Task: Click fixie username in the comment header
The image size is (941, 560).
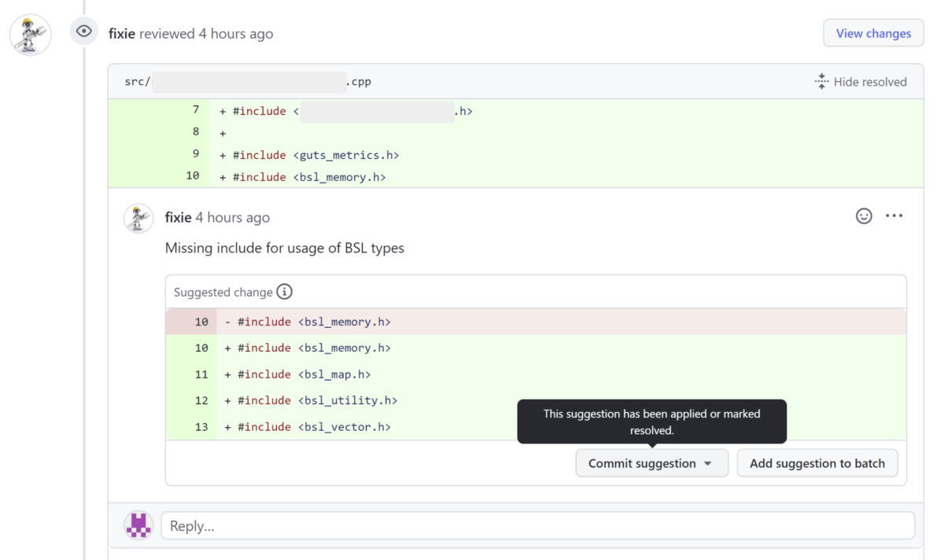Action: click(179, 218)
